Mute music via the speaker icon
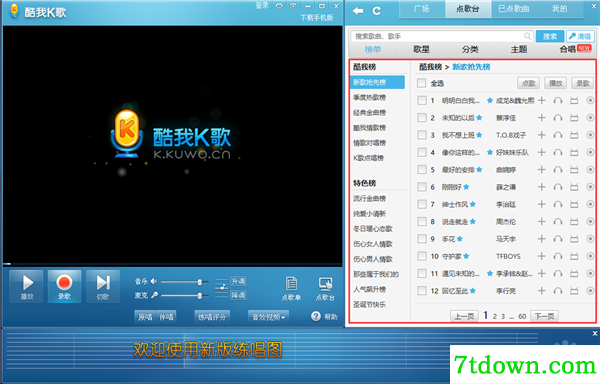Image resolution: width=600 pixels, height=384 pixels. pyautogui.click(x=153, y=281)
